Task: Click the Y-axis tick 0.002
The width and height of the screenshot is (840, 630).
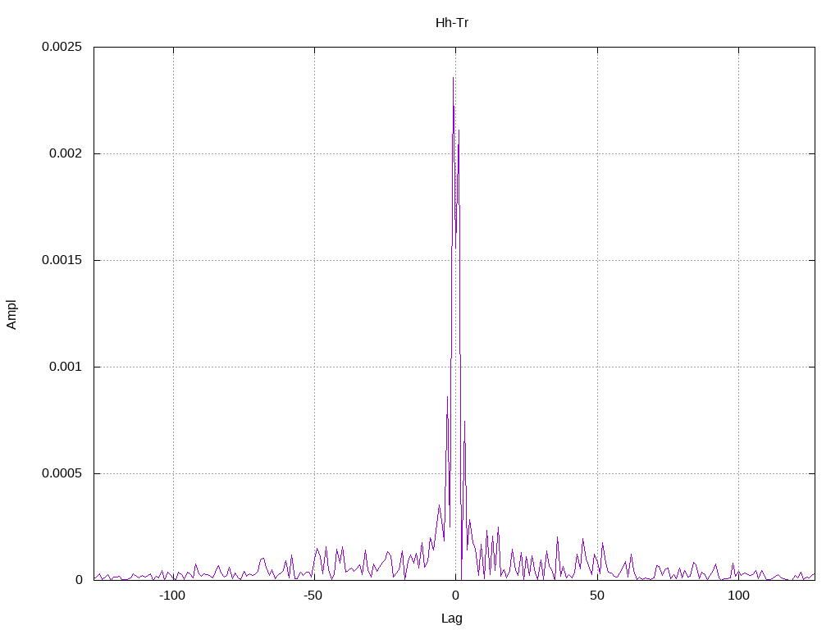Action: tap(66, 153)
